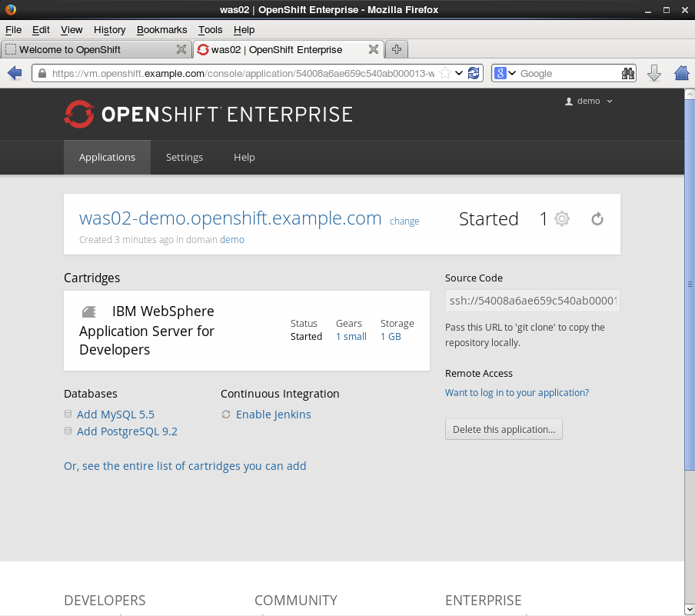Click the '1 GB' storage link
Viewport: 695px width, 616px height.
point(391,337)
